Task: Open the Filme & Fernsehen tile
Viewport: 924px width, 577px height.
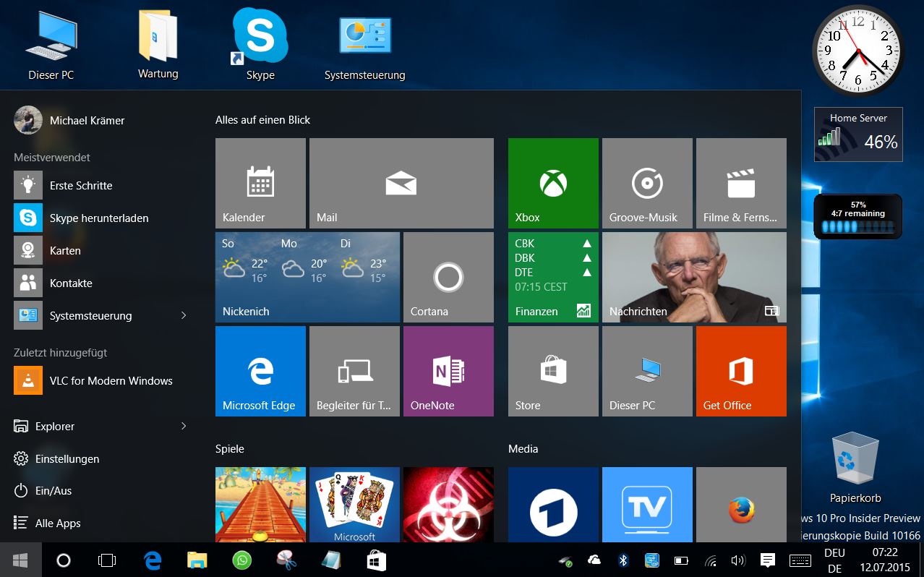Action: pos(741,183)
